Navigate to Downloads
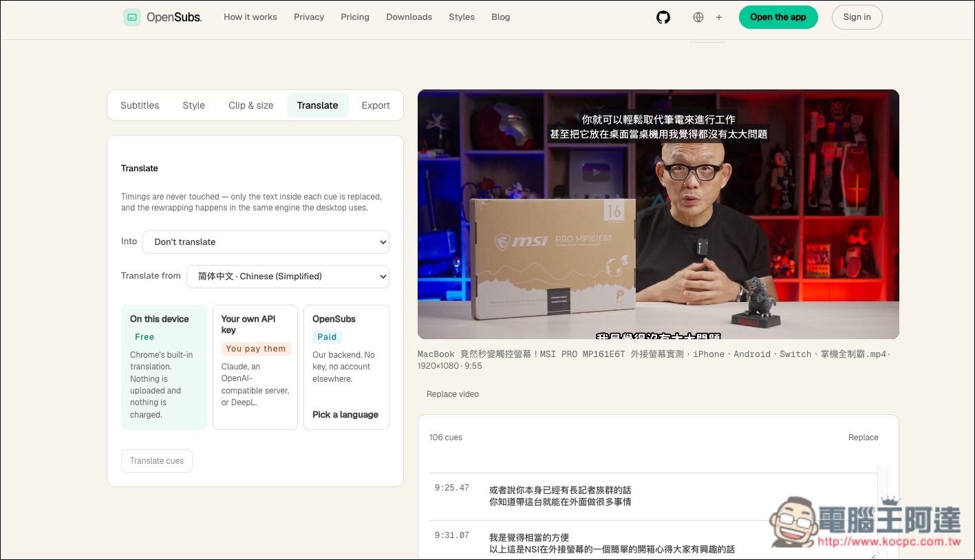Screen dimensions: 975x560 (x=409, y=17)
